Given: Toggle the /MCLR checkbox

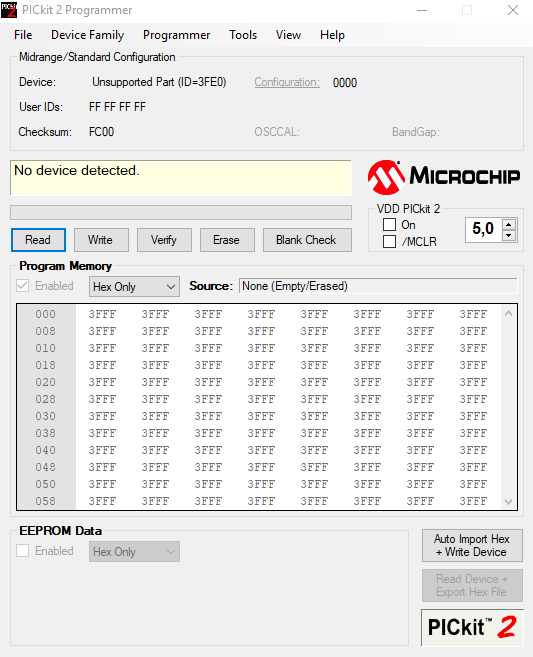Looking at the screenshot, I should point(389,241).
